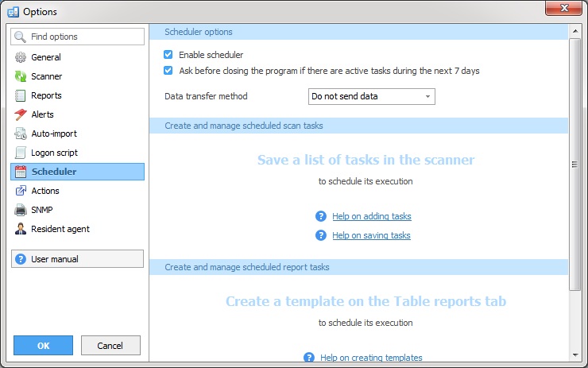Click the Logon script document icon
Screen dimensions: 588x368
[21, 153]
